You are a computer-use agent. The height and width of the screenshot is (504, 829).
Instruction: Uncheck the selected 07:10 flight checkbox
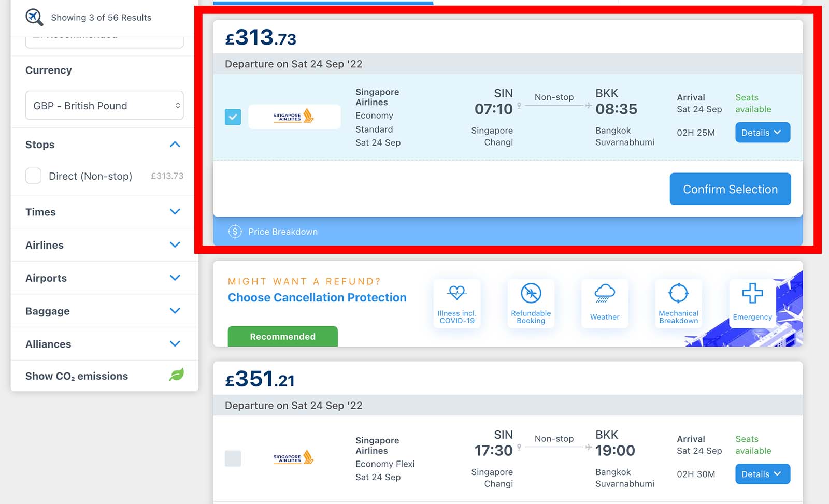tap(233, 117)
